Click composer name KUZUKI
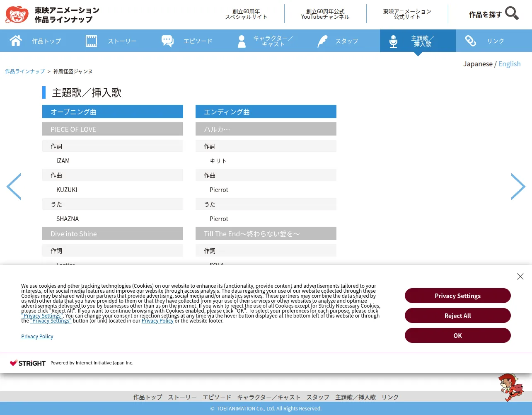This screenshot has width=532, height=415. tap(67, 190)
